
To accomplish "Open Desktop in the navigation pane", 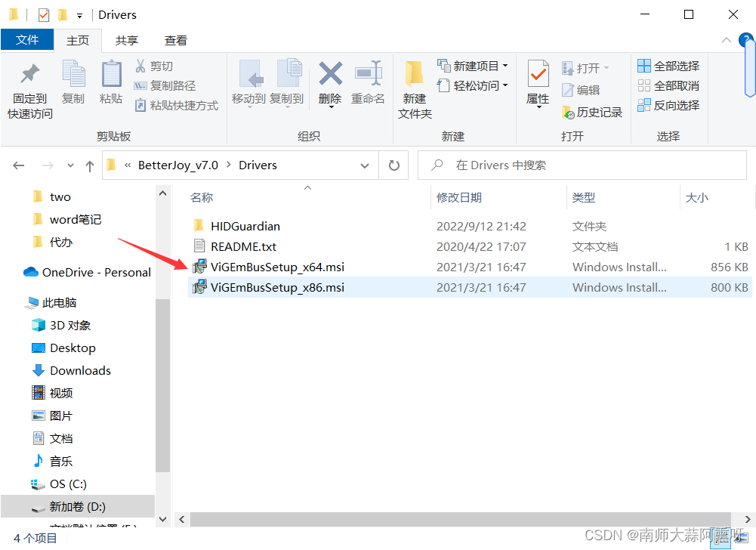I will point(63,348).
